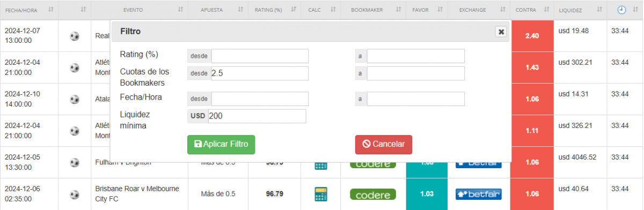Screen dimensions: 644x210
Task: Apply filter with Aplicar Filtro button
Action: pyautogui.click(x=221, y=145)
